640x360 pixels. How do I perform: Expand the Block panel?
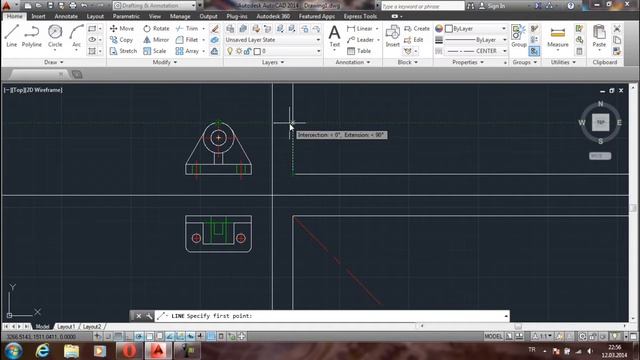pos(407,62)
